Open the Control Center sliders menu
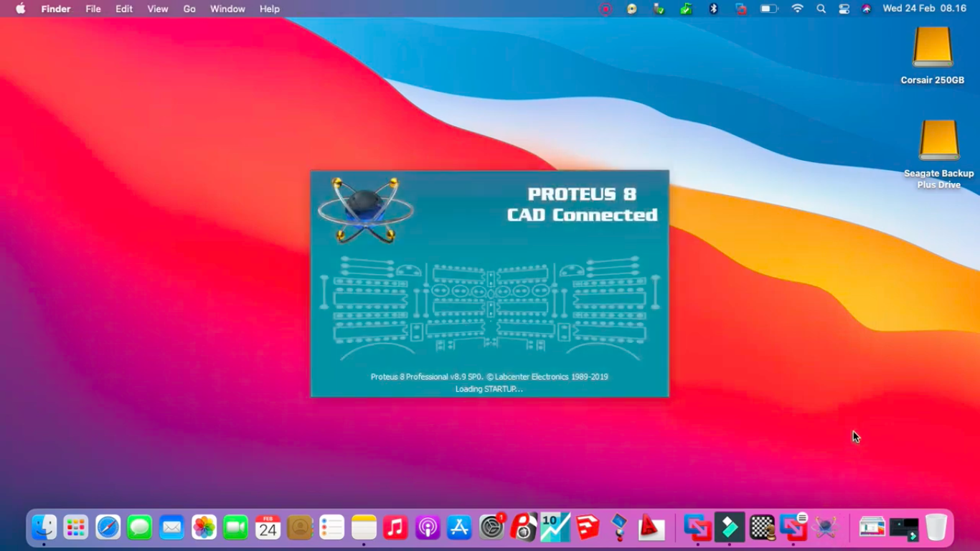This screenshot has height=551, width=980. pyautogui.click(x=844, y=9)
